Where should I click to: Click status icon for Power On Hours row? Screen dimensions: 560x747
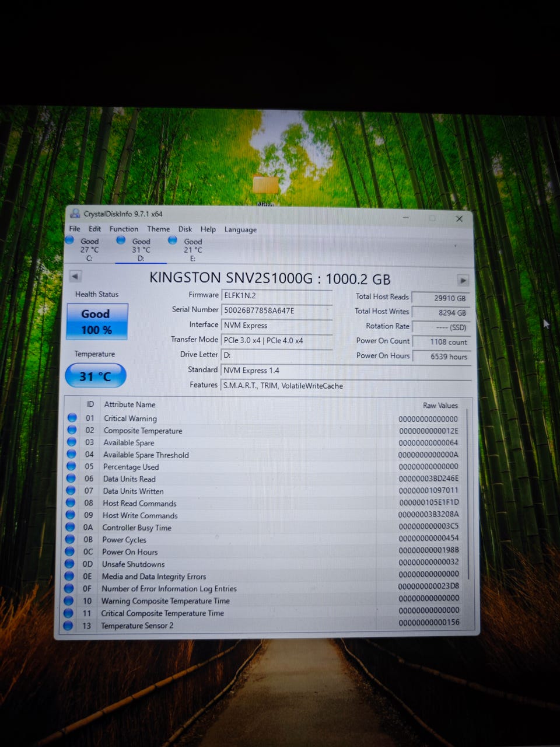[x=69, y=551]
